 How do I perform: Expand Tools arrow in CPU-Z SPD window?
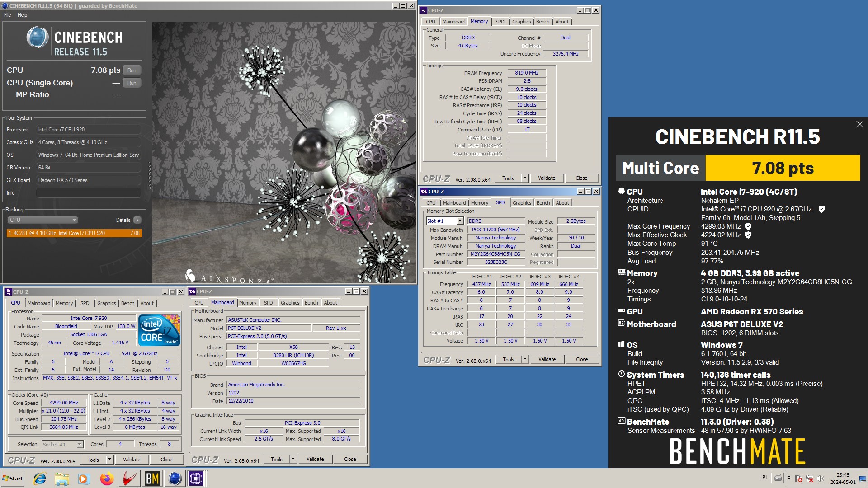525,359
